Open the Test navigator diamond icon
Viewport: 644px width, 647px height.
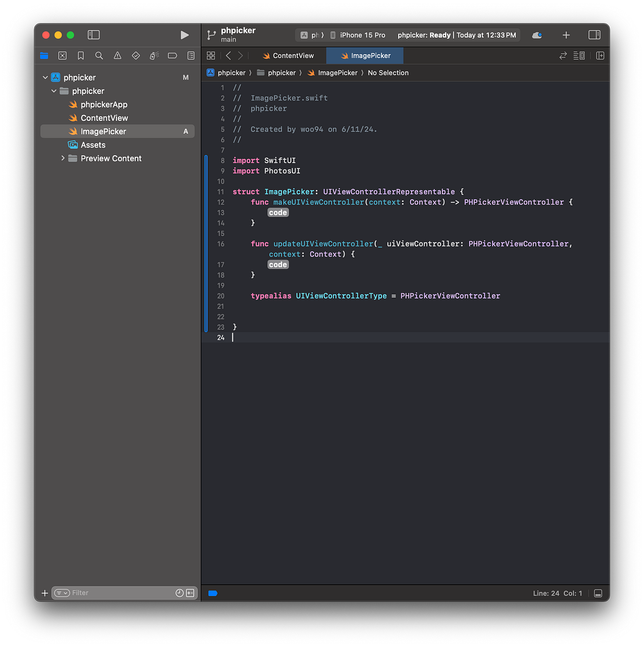(135, 55)
